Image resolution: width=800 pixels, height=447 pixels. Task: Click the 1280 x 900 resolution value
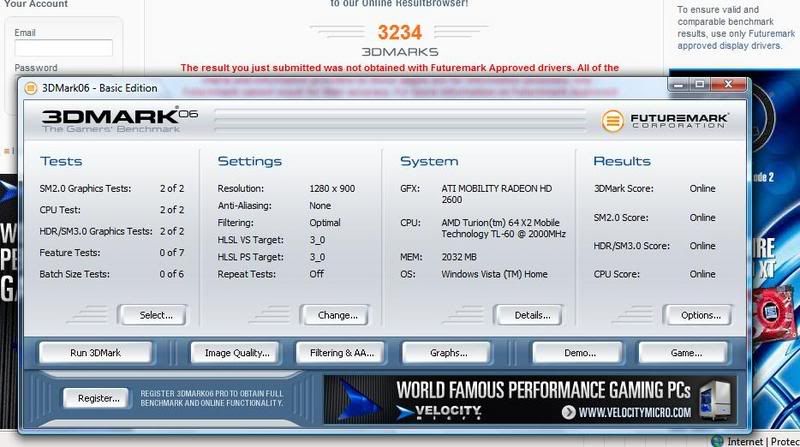click(x=332, y=188)
